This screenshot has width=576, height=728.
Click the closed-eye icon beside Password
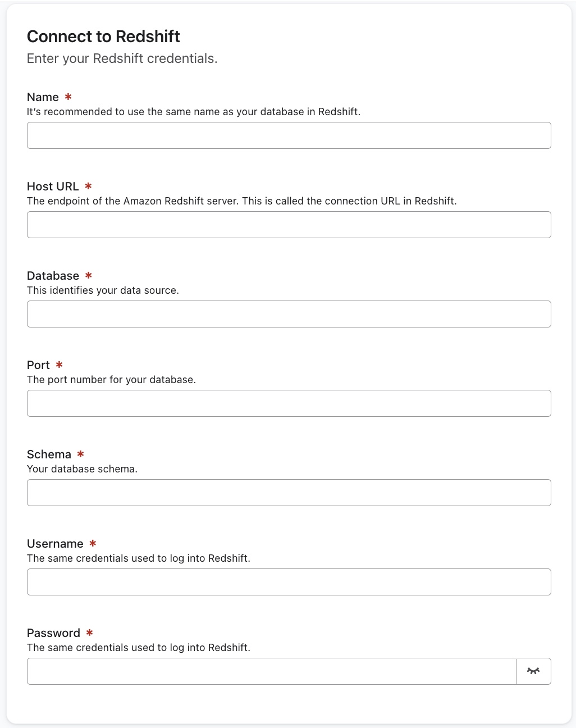click(x=533, y=671)
